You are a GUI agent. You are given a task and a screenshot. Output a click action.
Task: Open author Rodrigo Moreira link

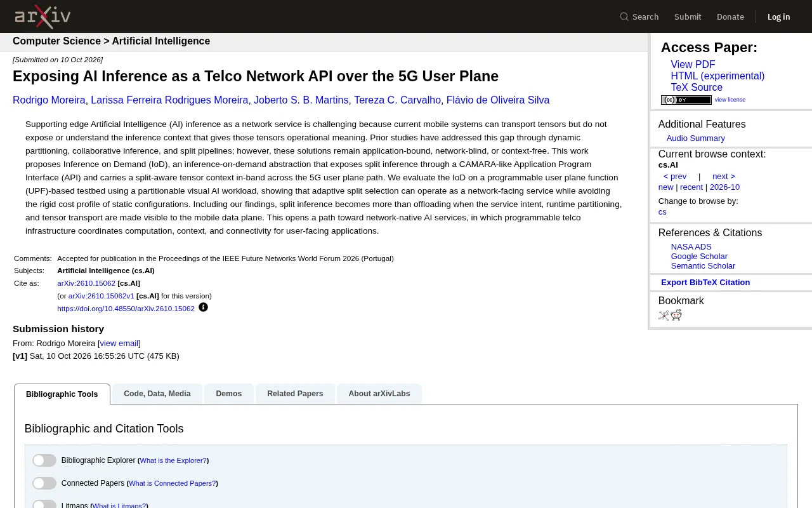click(x=49, y=100)
